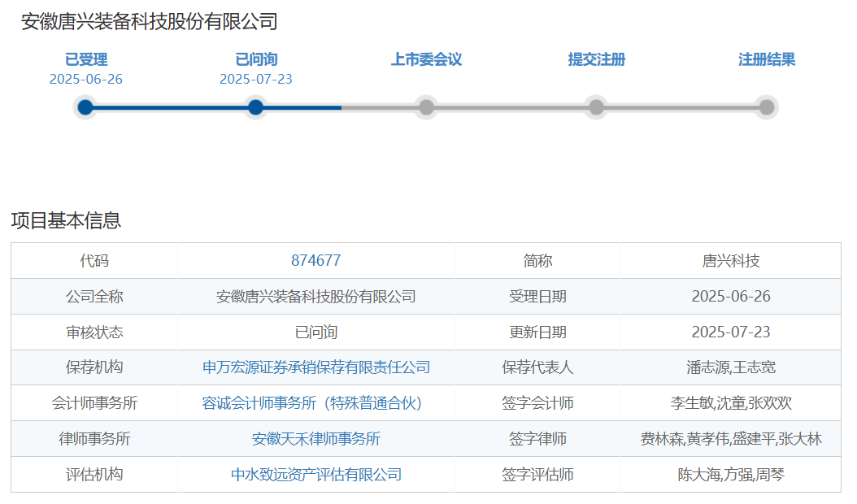
Task: Click the 简称 label cell
Action: click(537, 261)
